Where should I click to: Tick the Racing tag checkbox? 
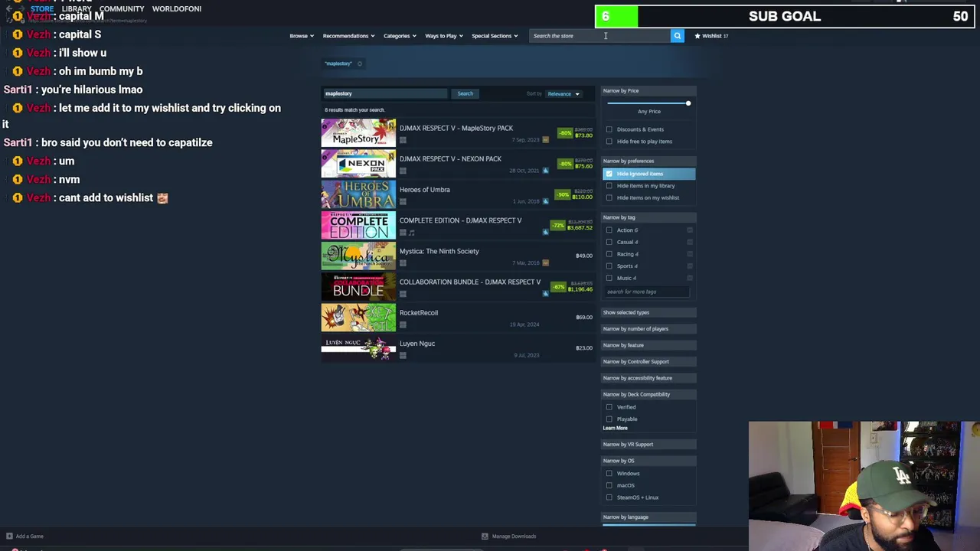coord(609,254)
